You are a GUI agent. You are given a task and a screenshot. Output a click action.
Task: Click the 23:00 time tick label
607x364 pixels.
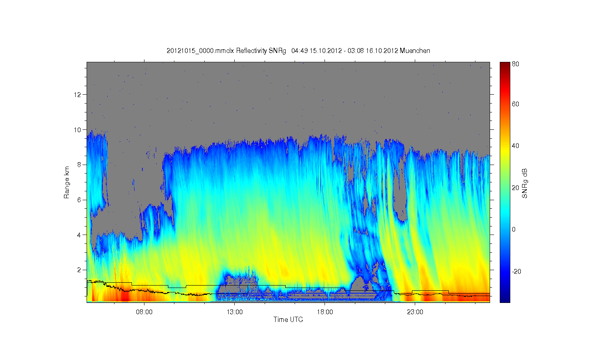415,312
